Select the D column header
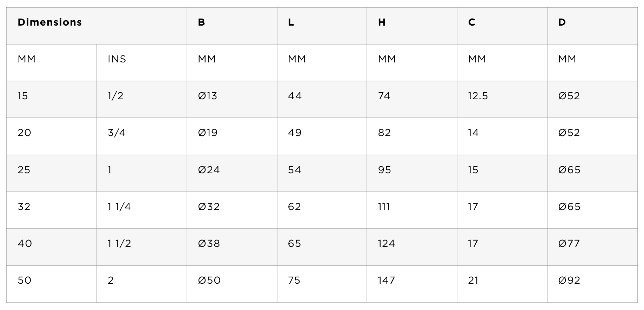The height and width of the screenshot is (310, 644). pyautogui.click(x=592, y=26)
